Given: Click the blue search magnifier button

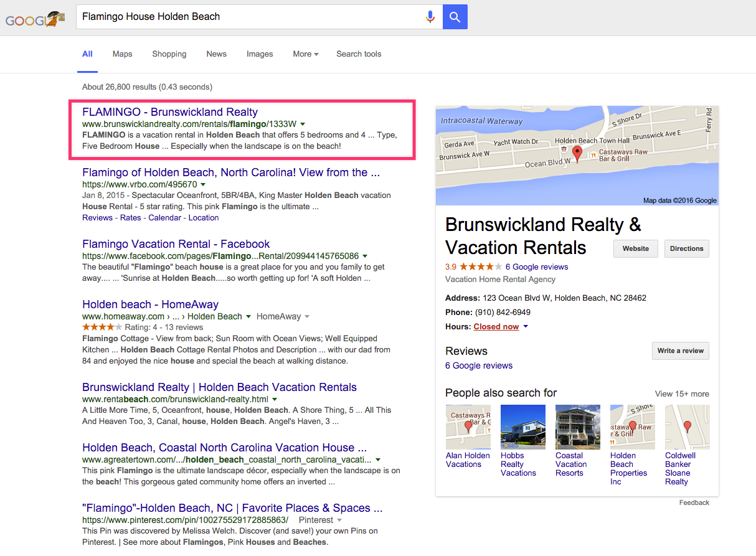Looking at the screenshot, I should pos(455,17).
